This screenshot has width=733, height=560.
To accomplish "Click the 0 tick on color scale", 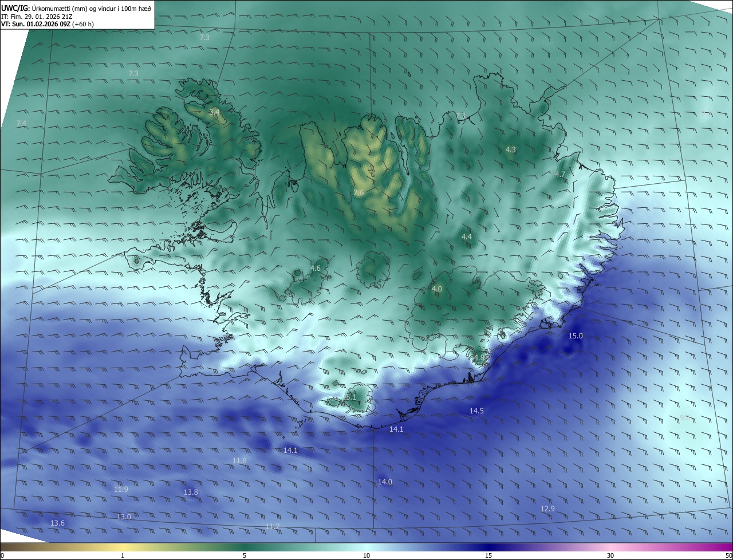I will [x=2, y=555].
